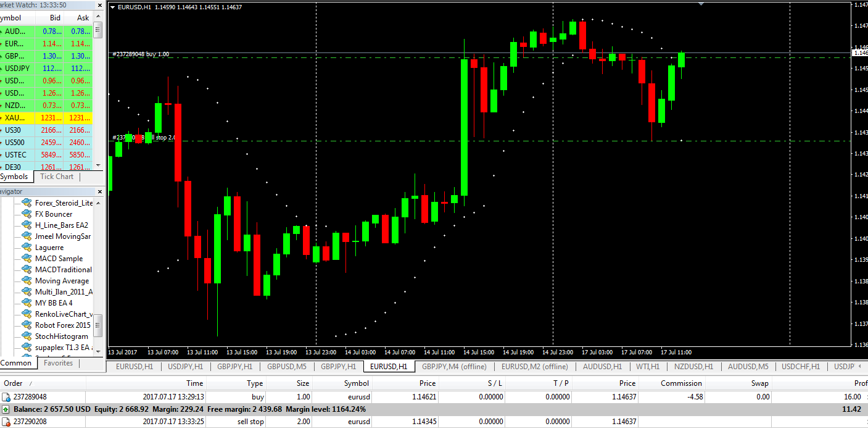868x434 pixels.
Task: Close the Navigator panel
Action: (99, 191)
